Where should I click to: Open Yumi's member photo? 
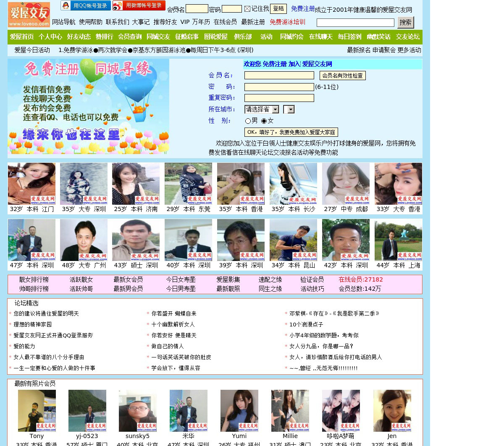tap(239, 411)
